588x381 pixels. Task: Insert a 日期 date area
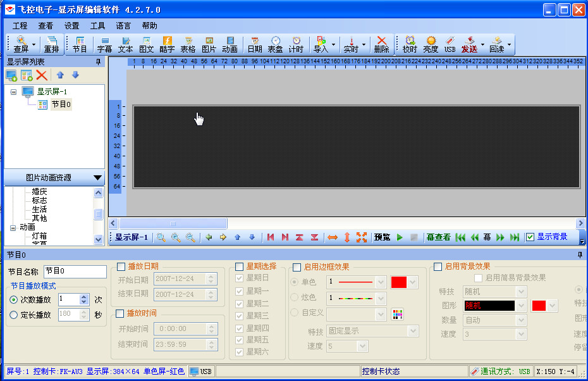click(x=255, y=44)
